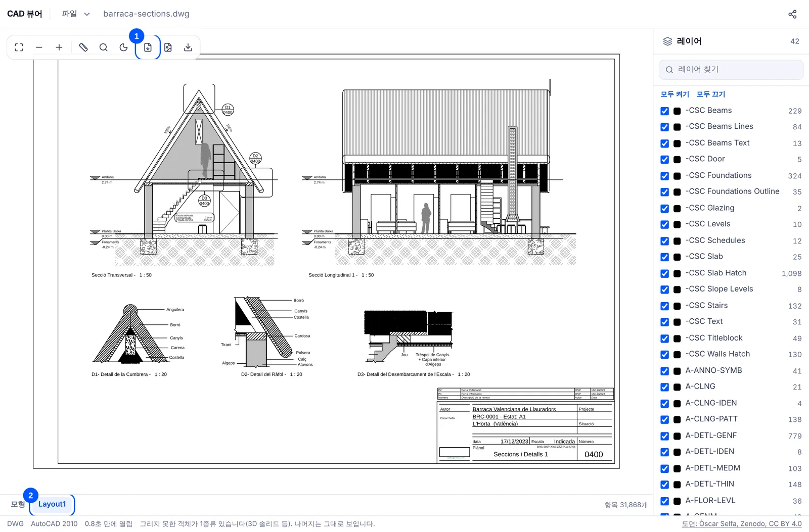Click the layers stack icon in panel header

point(667,41)
